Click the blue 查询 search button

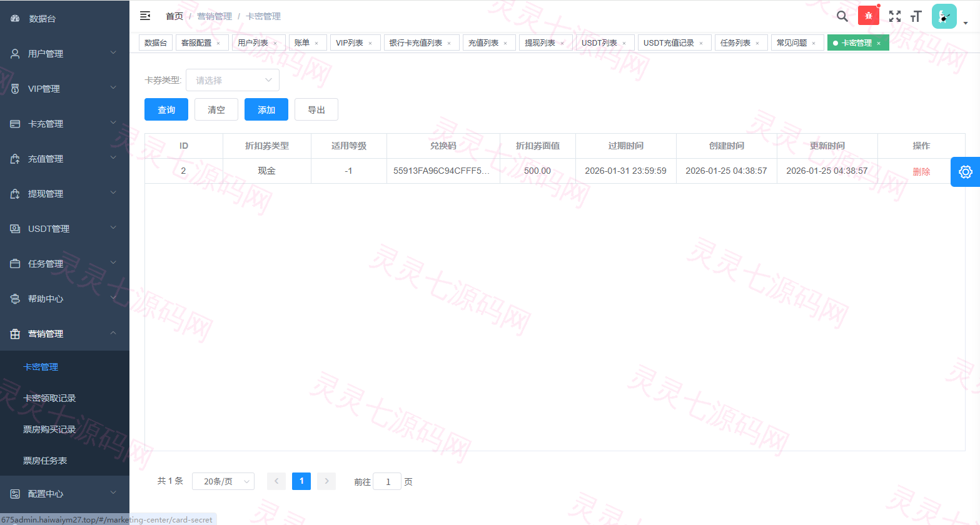pos(166,109)
